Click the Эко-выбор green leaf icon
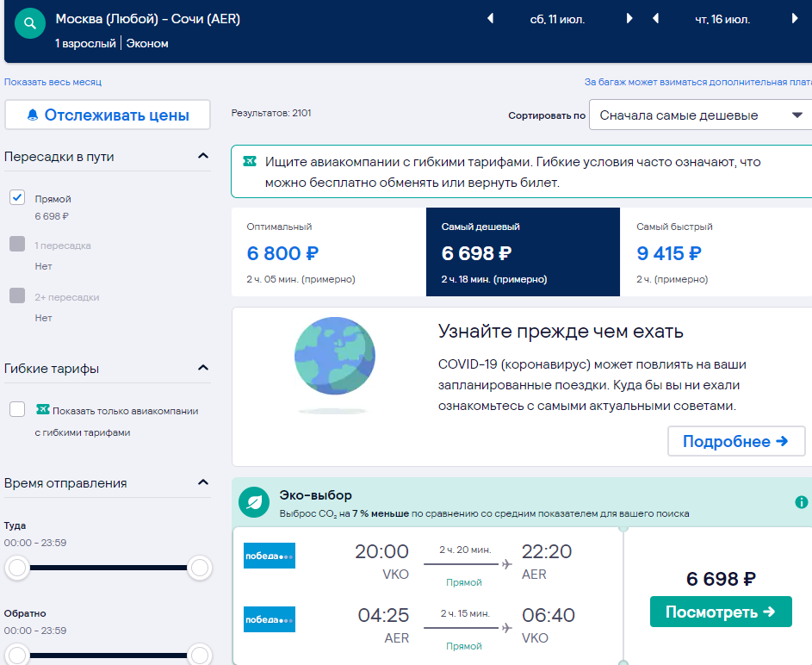This screenshot has height=665, width=812. pyautogui.click(x=254, y=502)
